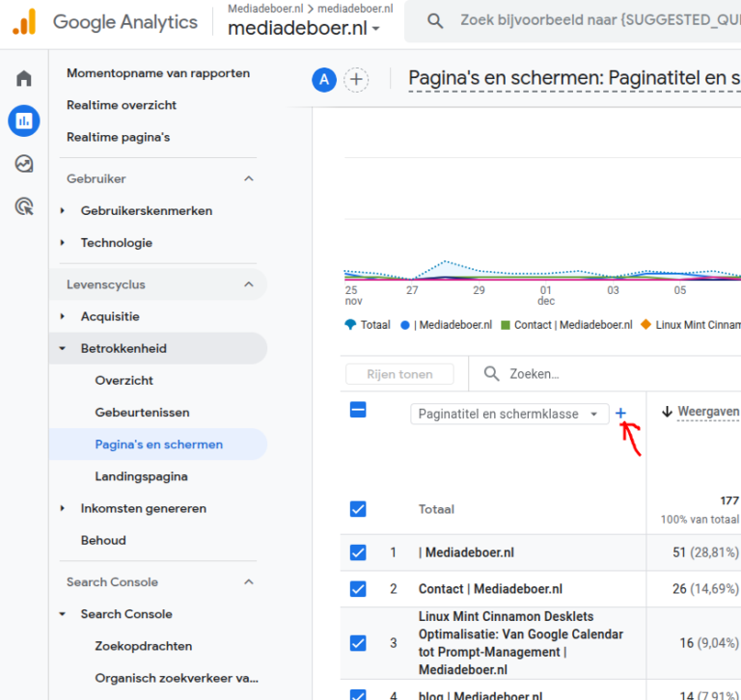Select the Reports icon in left rail
Screen dimensions: 741x700
point(24,121)
